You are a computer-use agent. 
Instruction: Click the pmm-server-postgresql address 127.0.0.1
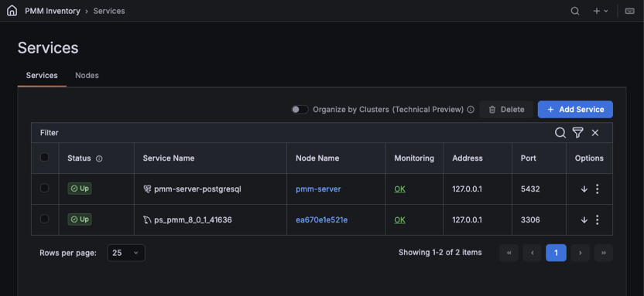[467, 189]
